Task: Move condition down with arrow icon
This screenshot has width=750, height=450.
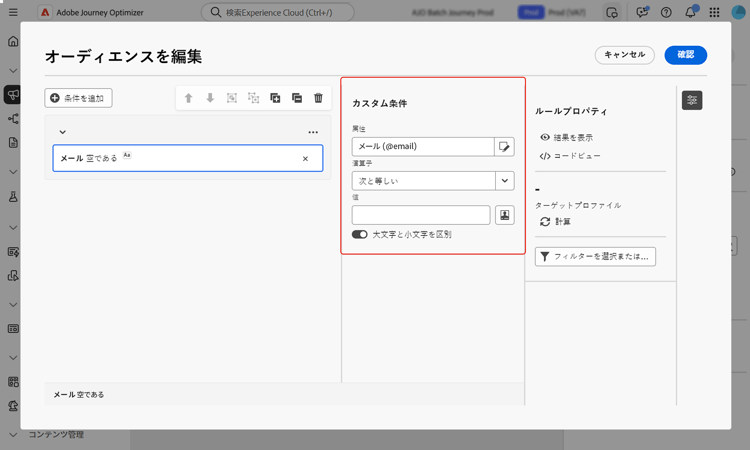Action: (210, 98)
